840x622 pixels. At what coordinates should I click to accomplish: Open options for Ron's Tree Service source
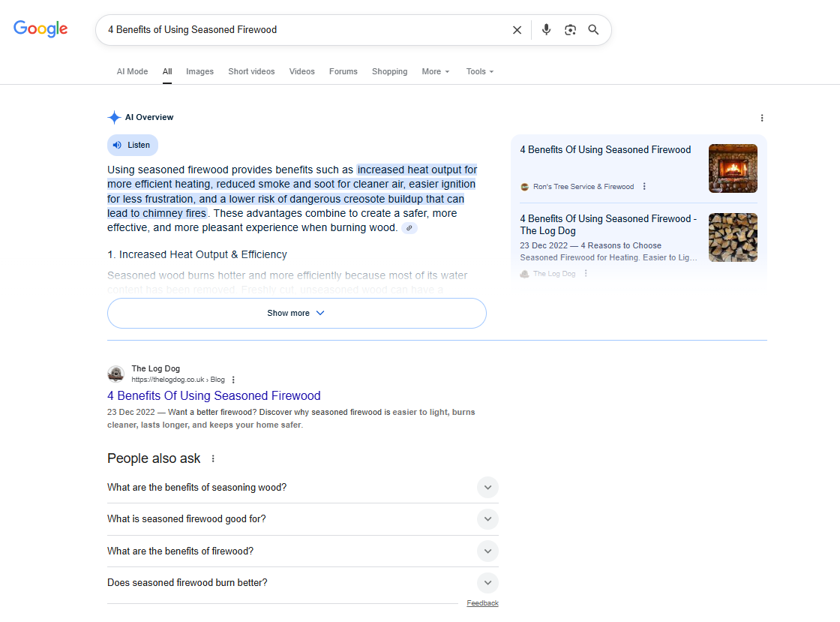pyautogui.click(x=643, y=186)
